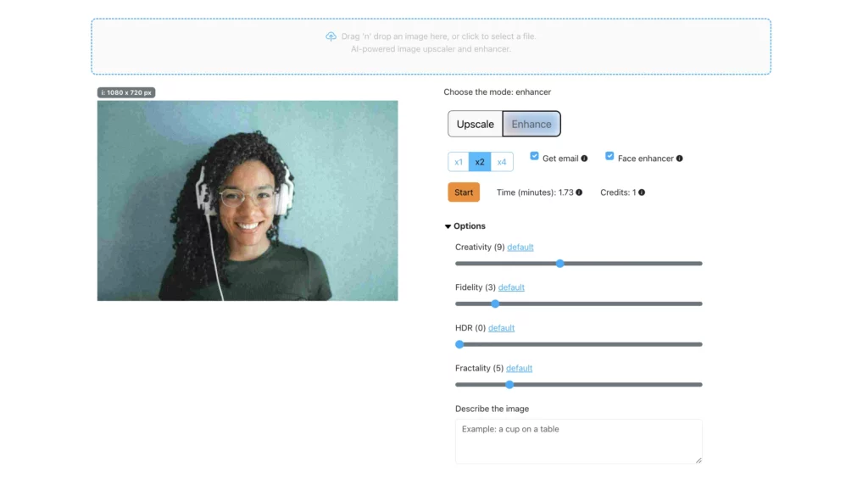The image size is (868, 490).
Task: Click info icon beside Credits
Action: [x=641, y=192]
